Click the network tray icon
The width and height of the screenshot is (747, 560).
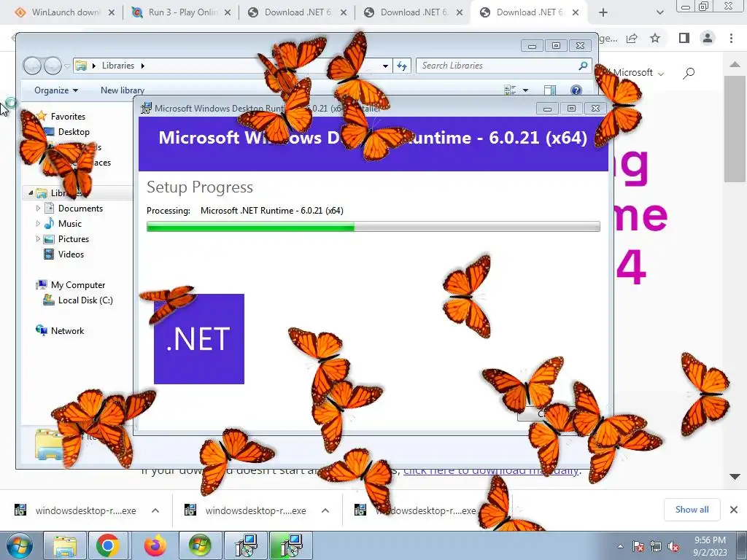pos(656,546)
